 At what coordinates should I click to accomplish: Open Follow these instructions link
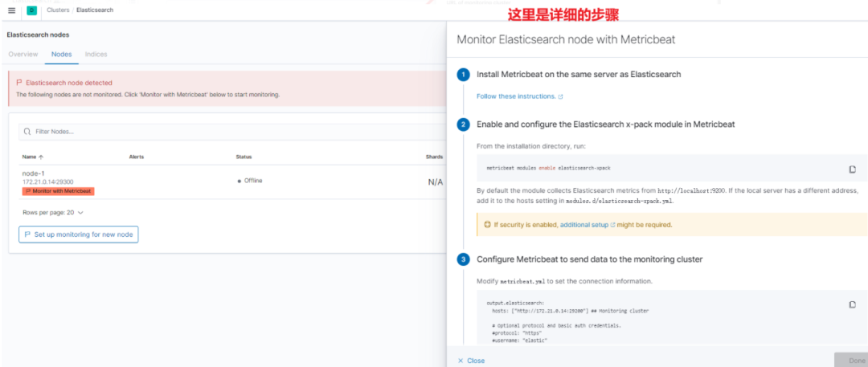point(516,96)
